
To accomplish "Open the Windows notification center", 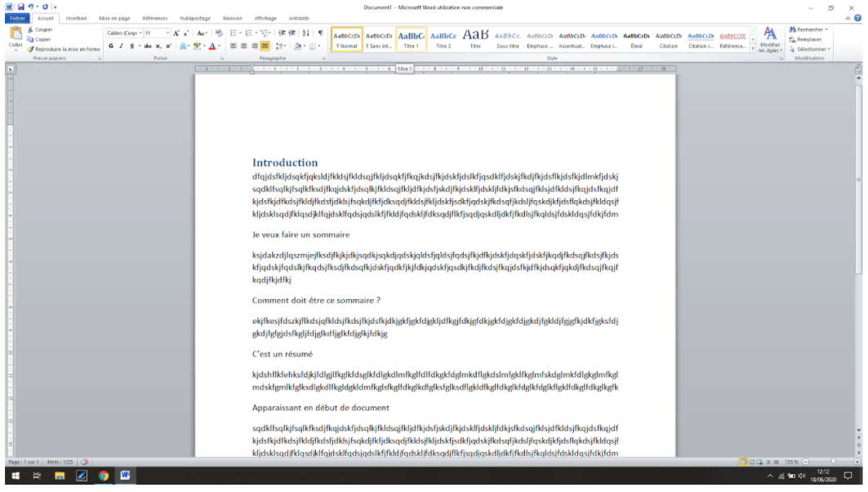I will tap(848, 476).
